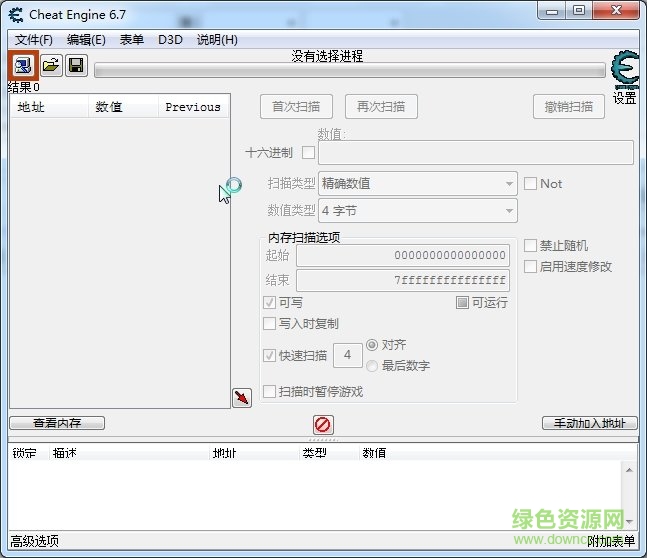Toggle the 可运行 executable checkbox

tap(462, 303)
